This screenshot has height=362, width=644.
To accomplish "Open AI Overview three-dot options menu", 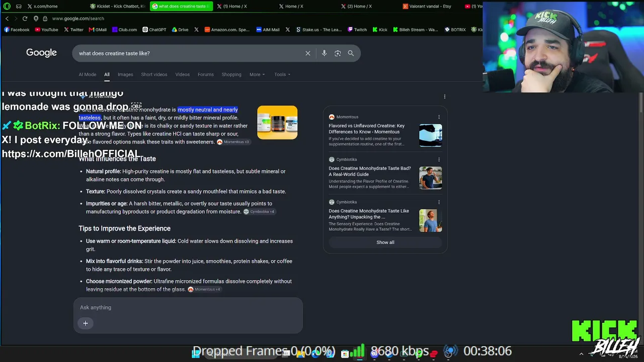I will coord(445,97).
